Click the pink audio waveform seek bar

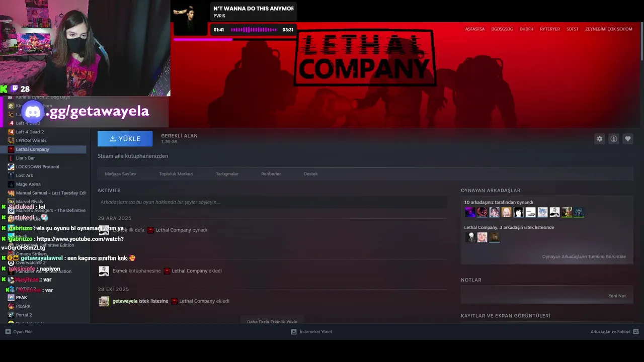(x=254, y=30)
